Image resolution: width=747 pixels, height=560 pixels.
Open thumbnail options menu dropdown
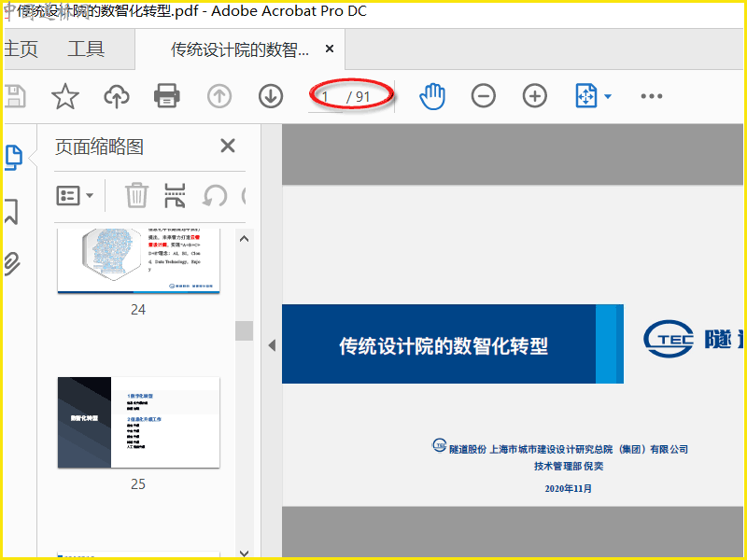pos(75,195)
